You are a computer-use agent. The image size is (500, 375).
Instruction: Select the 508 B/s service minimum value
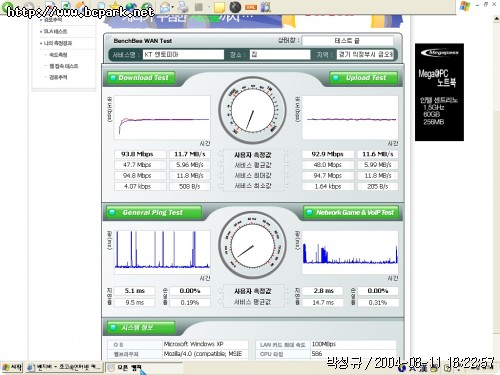click(x=190, y=186)
